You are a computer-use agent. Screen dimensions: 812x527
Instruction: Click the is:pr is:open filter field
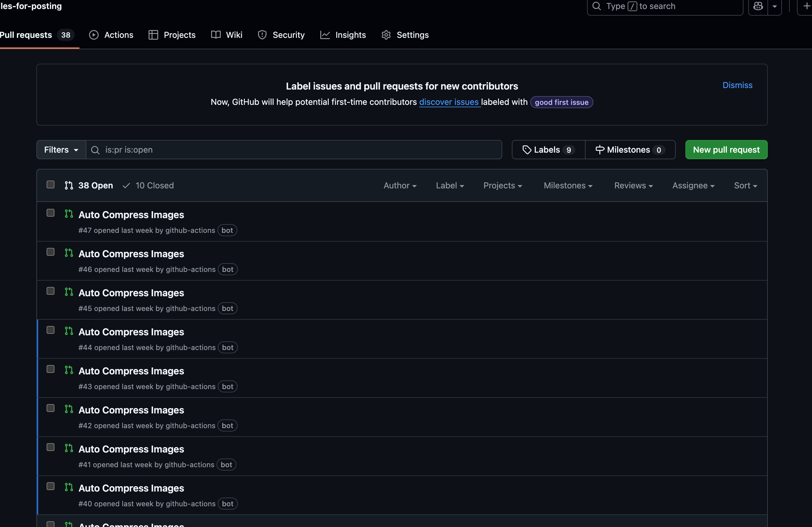[x=294, y=150]
